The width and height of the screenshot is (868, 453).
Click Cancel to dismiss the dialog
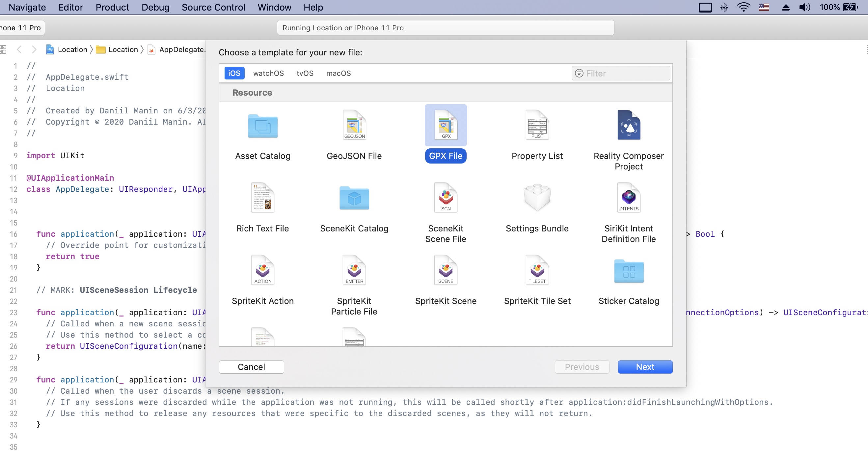252,367
